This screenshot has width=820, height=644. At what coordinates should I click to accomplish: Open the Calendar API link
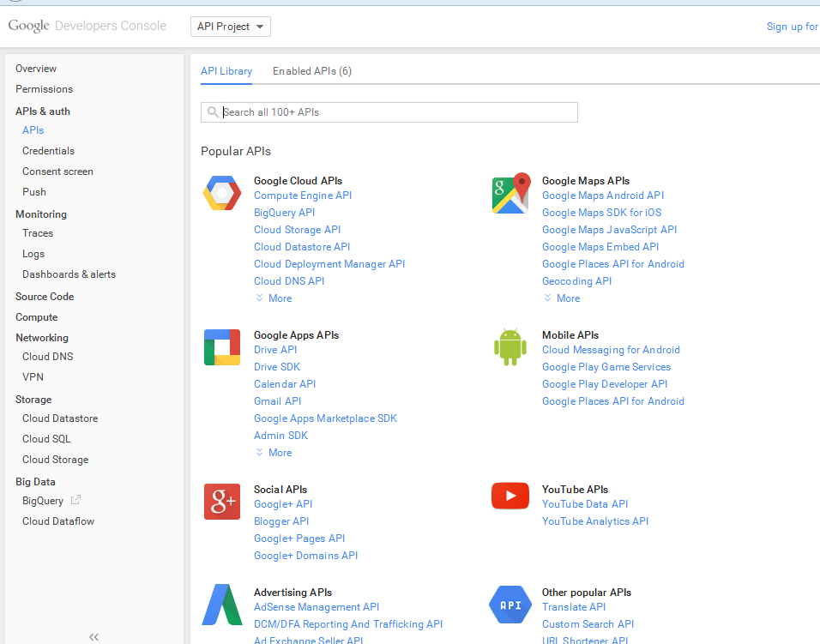point(285,384)
